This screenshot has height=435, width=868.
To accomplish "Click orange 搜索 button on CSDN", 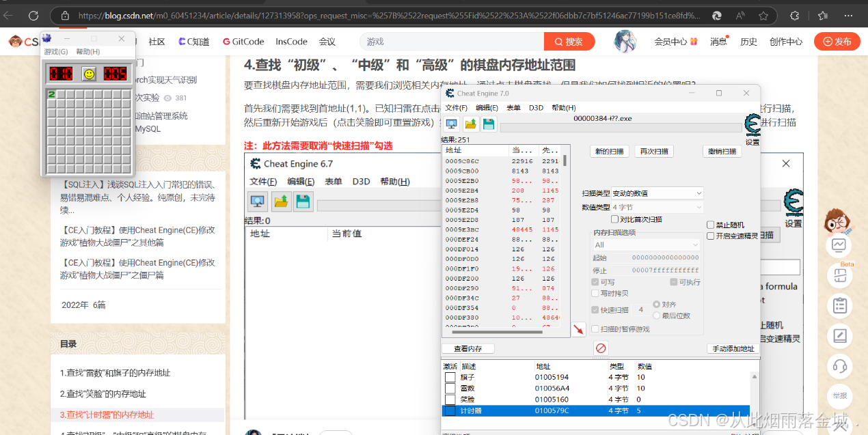I will pyautogui.click(x=569, y=42).
